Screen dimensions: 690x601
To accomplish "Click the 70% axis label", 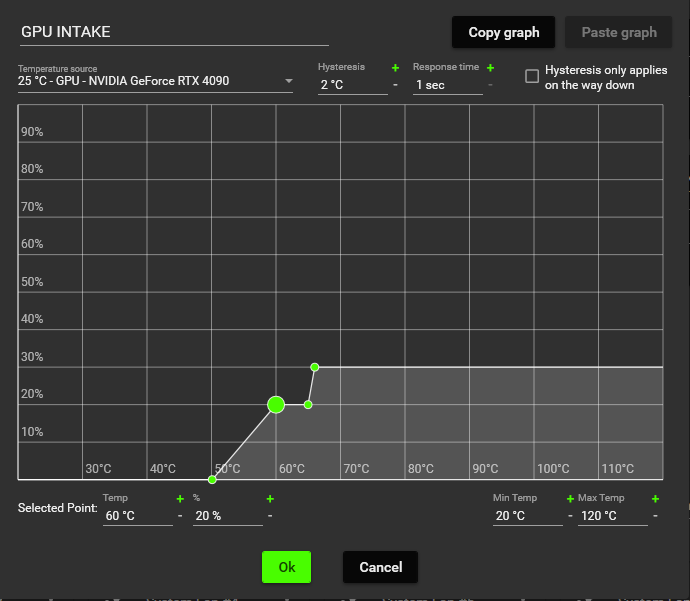I will [x=32, y=206].
